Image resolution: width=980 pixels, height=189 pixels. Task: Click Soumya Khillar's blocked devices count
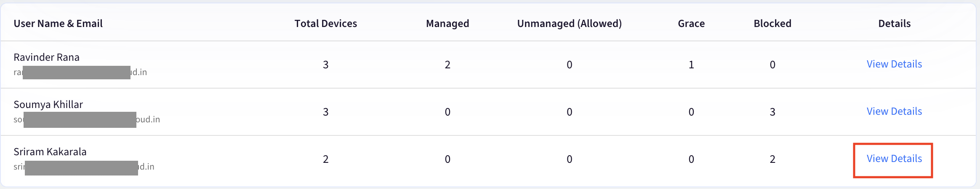point(772,112)
